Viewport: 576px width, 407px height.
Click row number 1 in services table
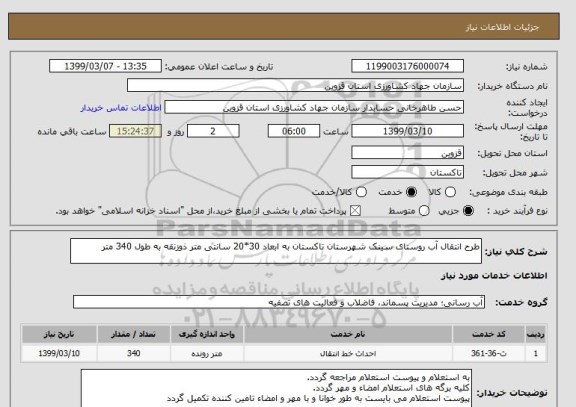(x=536, y=353)
